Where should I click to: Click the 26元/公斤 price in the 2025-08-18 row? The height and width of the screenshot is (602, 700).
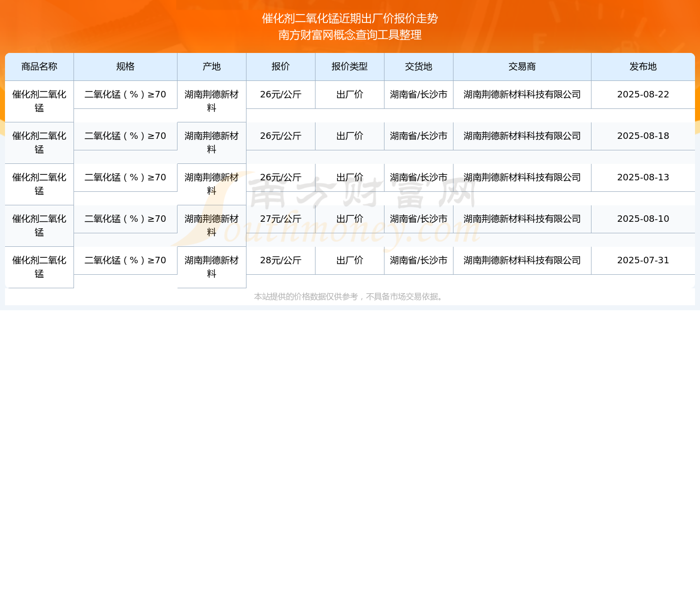click(x=281, y=136)
